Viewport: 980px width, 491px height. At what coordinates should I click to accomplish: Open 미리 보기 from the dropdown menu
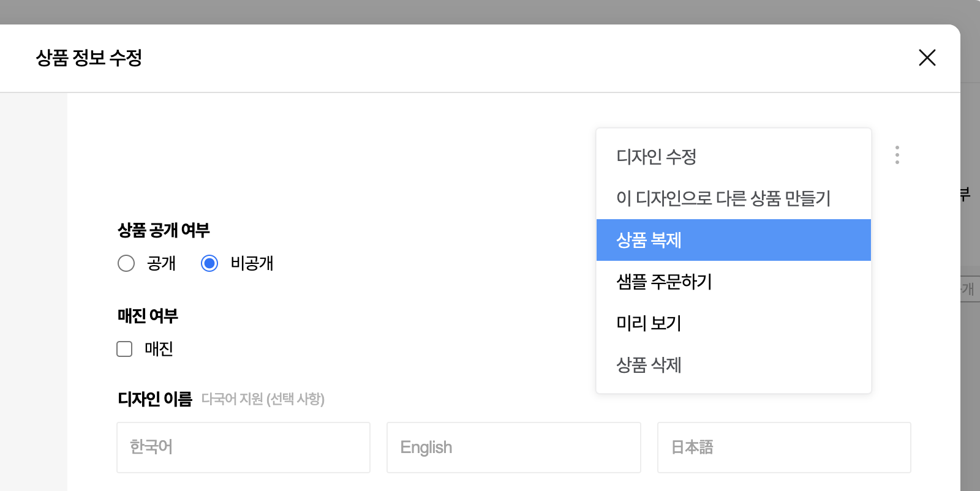click(x=649, y=323)
